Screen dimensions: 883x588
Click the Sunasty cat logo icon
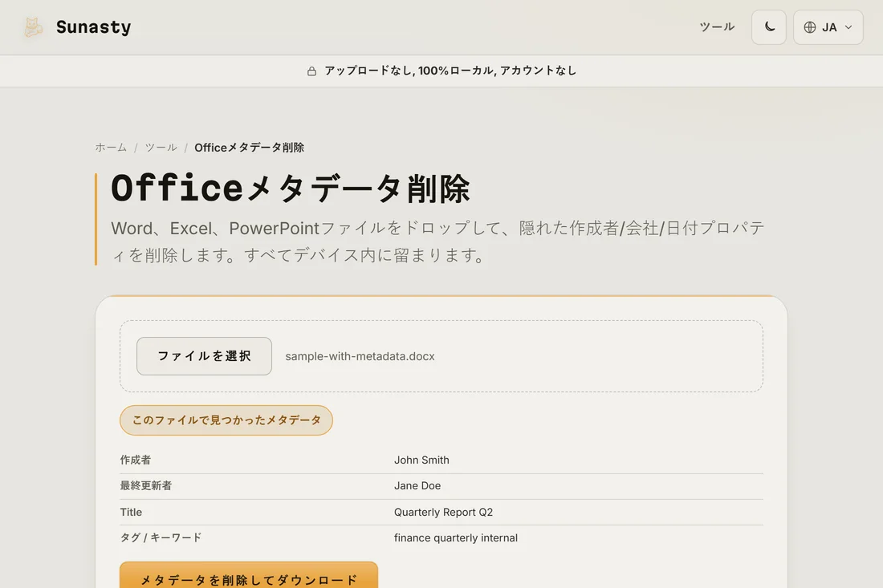33,27
